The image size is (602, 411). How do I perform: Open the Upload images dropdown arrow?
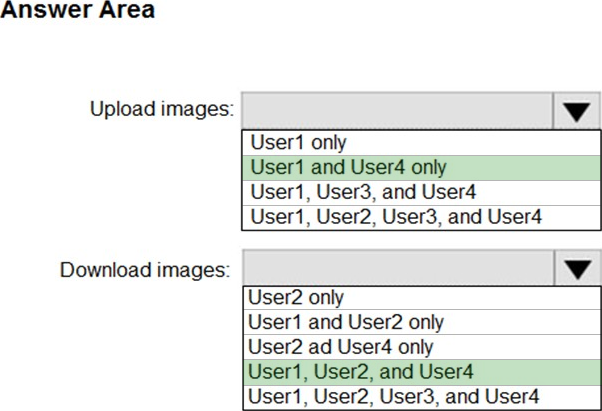[x=577, y=110]
